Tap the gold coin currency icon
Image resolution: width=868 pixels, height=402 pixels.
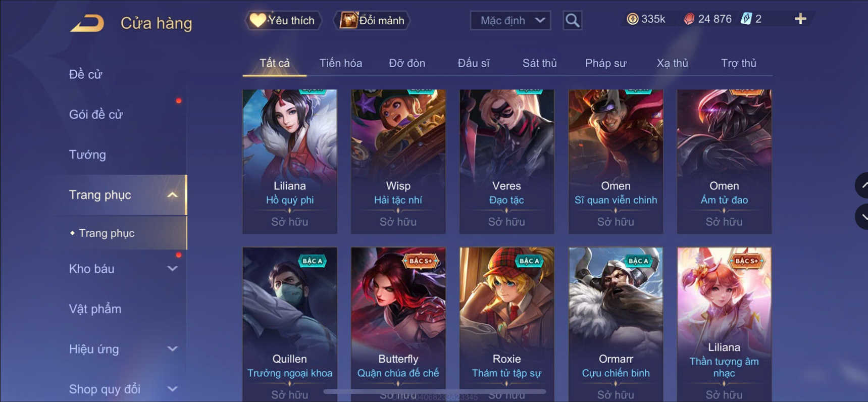632,19
